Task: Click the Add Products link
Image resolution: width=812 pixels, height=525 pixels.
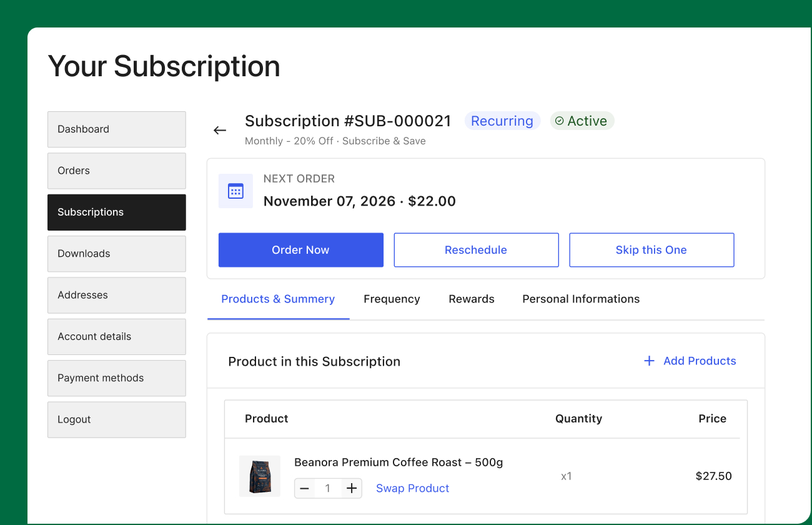Action: pos(700,361)
